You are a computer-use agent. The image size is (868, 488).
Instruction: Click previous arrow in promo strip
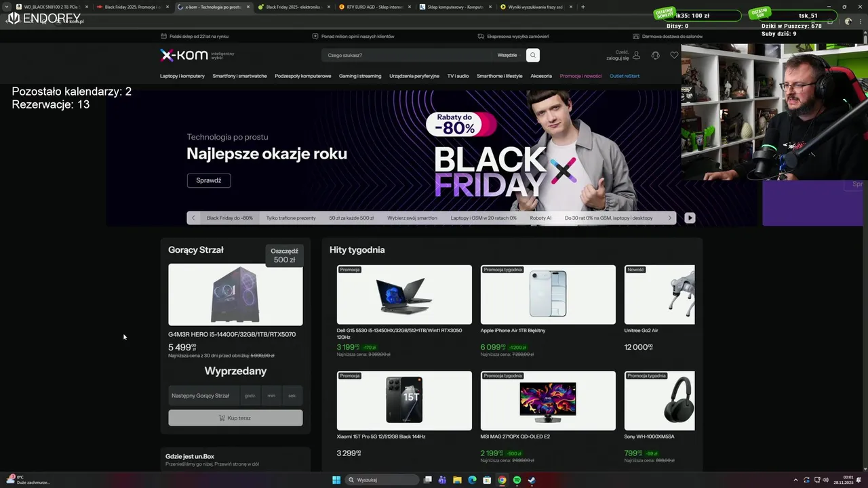coord(193,218)
